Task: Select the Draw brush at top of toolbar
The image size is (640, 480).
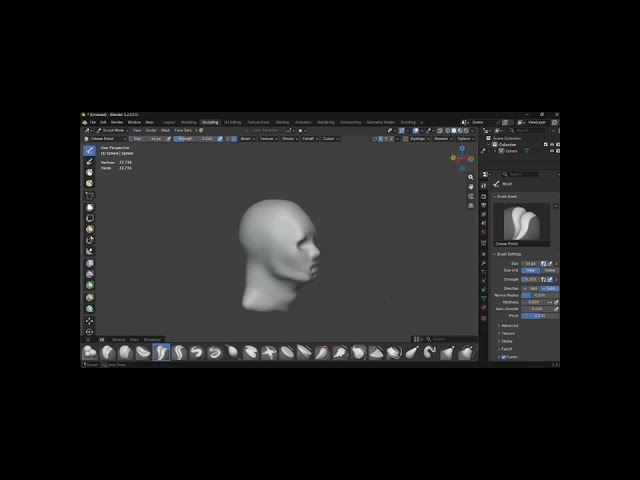Action: [89, 151]
